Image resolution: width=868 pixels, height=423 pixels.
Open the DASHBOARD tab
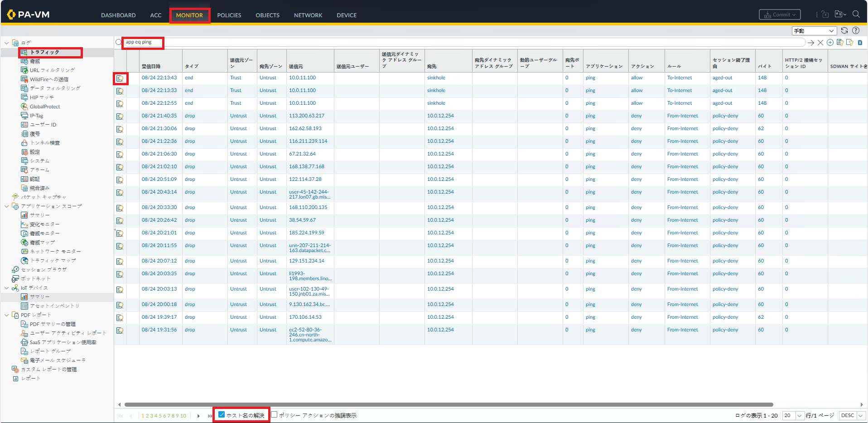point(118,15)
